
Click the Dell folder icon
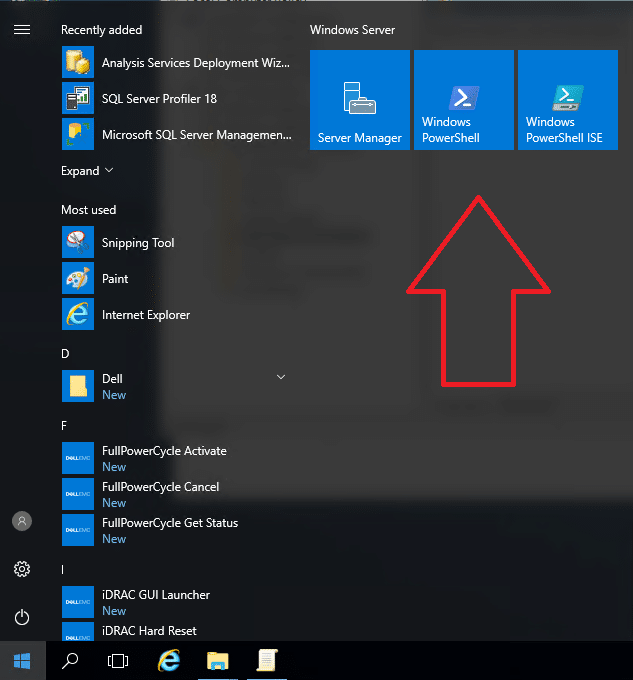pyautogui.click(x=78, y=386)
